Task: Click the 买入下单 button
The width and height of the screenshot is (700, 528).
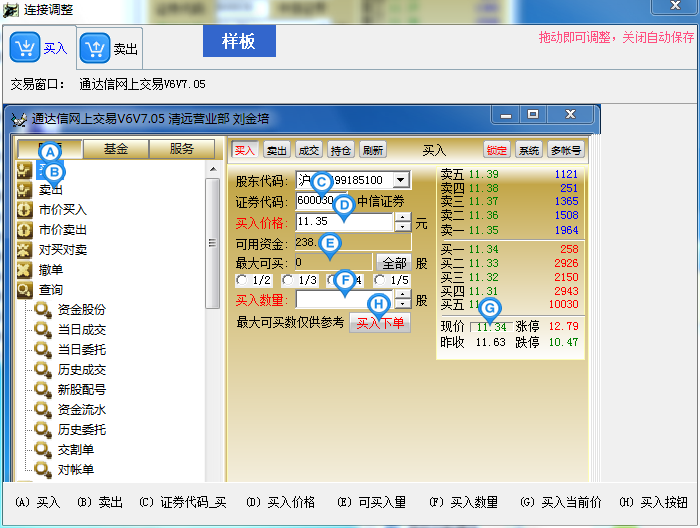Action: click(x=380, y=323)
